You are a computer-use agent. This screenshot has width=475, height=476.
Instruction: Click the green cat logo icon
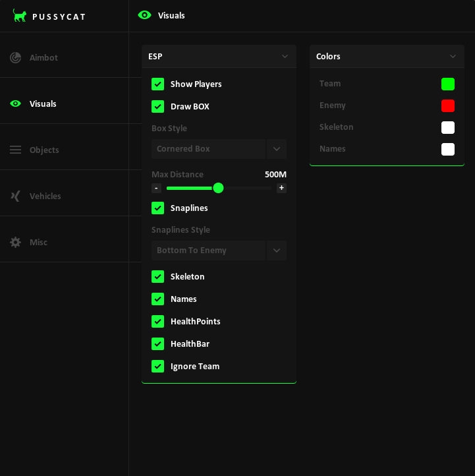coord(20,16)
